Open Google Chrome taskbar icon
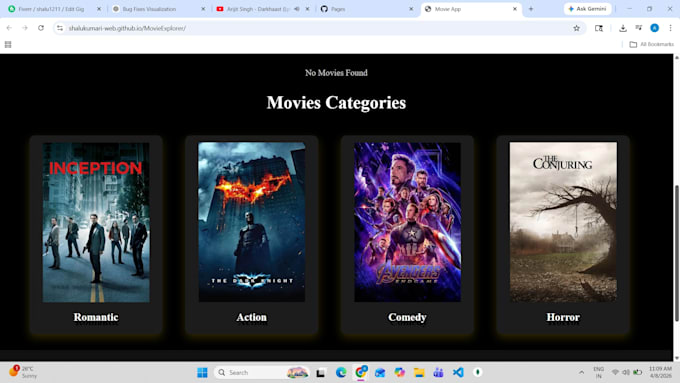The width and height of the screenshot is (680, 383). [360, 372]
